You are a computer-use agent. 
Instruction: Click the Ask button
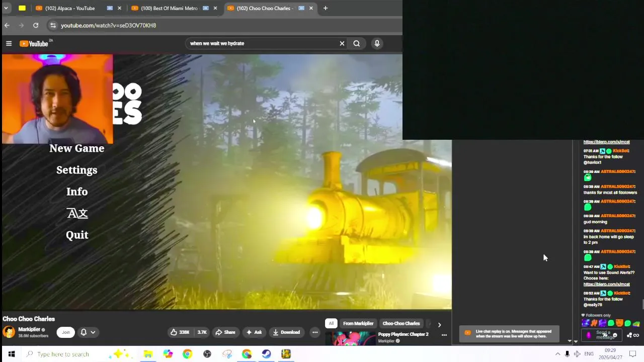click(254, 332)
